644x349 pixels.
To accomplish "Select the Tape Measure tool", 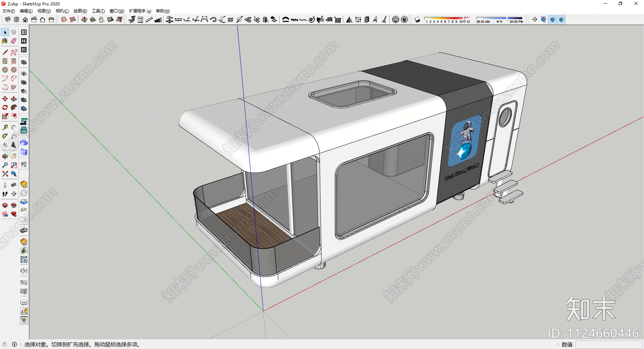I will (5, 127).
